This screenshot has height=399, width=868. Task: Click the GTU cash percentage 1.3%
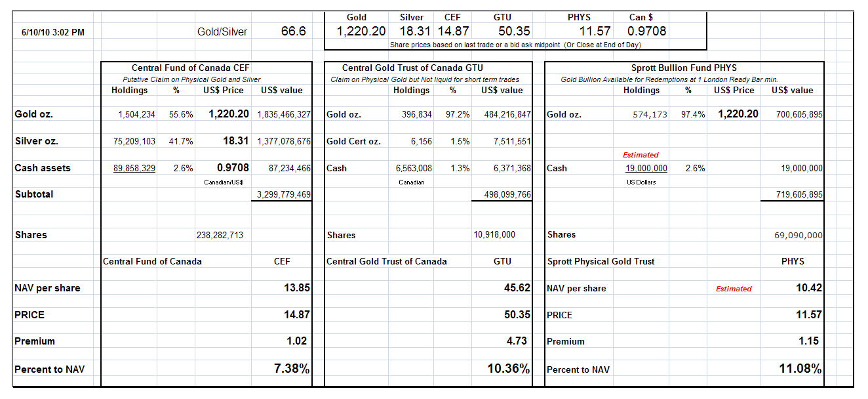[460, 169]
